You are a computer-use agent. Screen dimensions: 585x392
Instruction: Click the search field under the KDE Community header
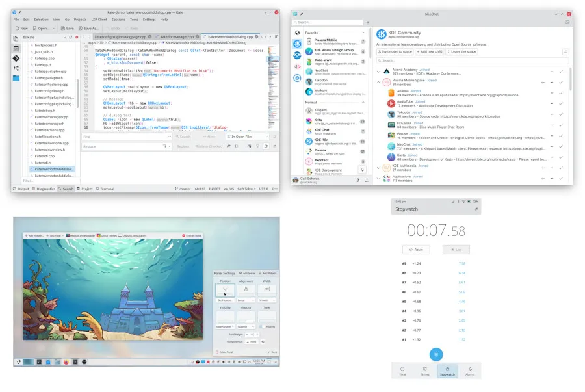[x=473, y=60]
